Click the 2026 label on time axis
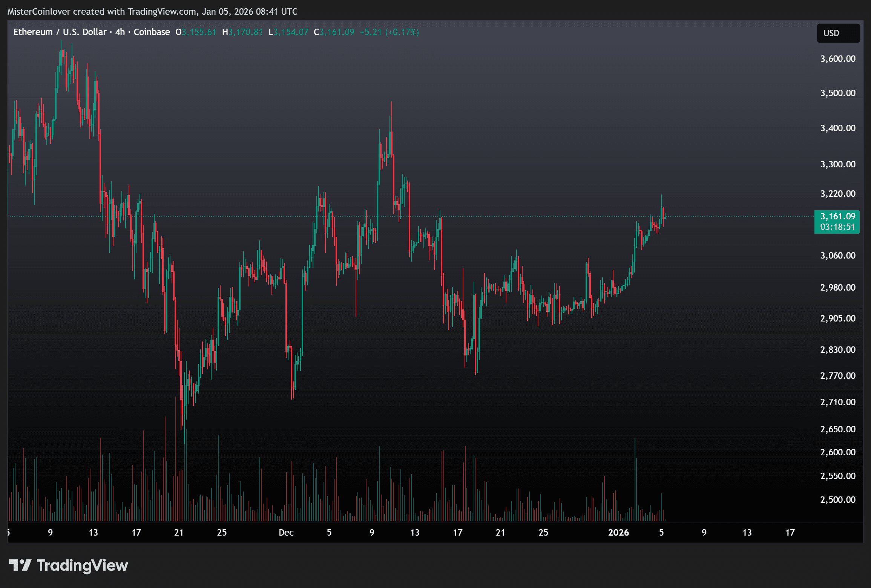 click(x=618, y=533)
